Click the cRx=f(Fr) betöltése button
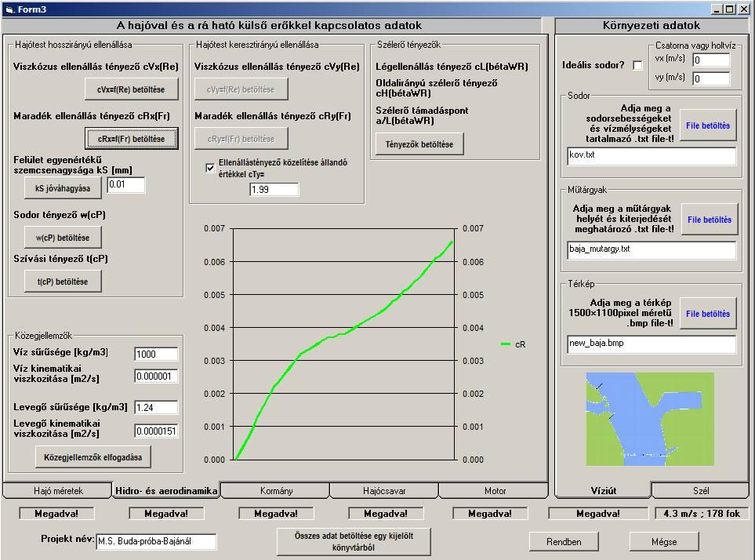The height and width of the screenshot is (560, 755). click(132, 139)
